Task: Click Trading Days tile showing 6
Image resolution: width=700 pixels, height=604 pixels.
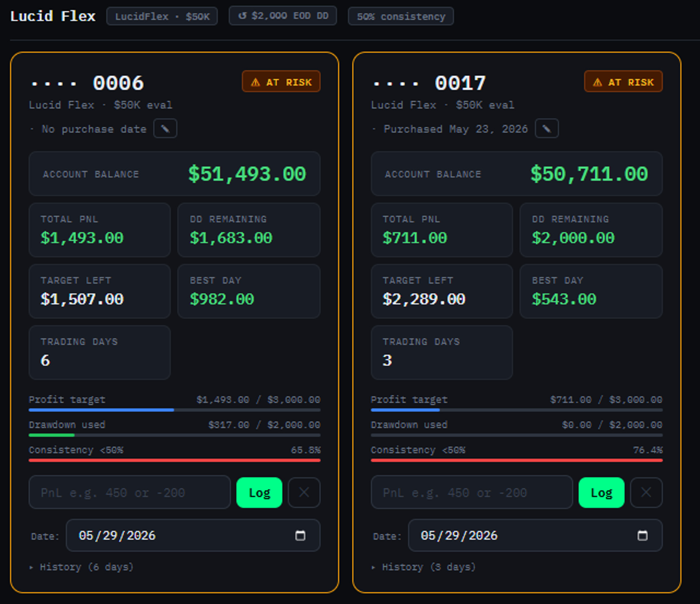Action: 100,352
